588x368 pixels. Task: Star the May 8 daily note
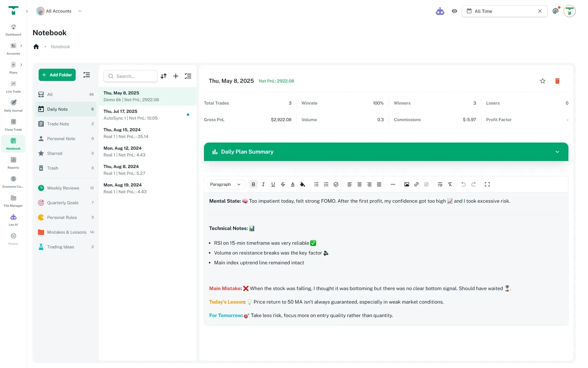point(542,81)
